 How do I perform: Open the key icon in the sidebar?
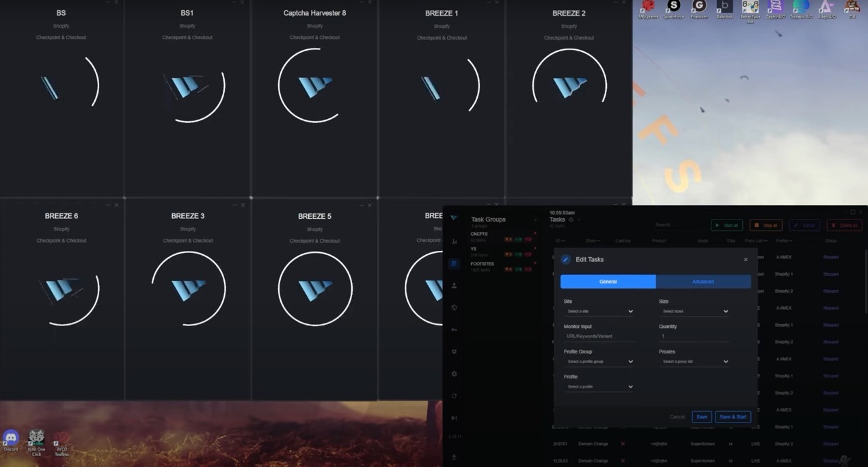[x=454, y=330]
